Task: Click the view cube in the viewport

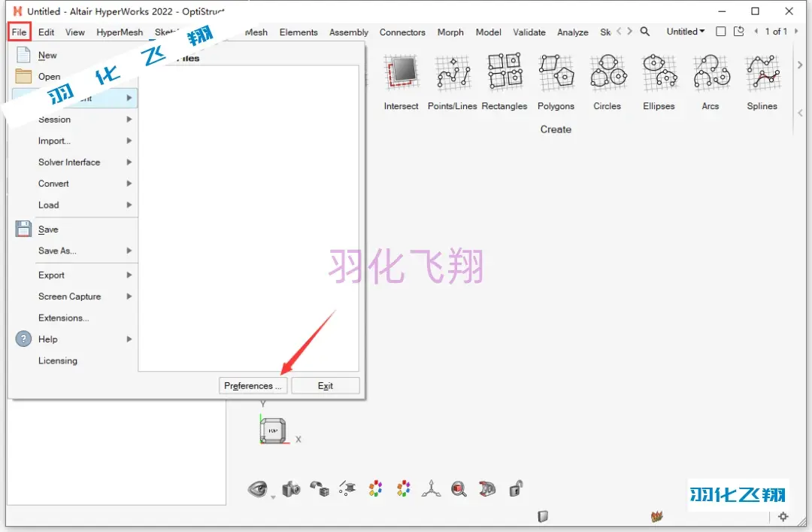Action: coord(273,430)
